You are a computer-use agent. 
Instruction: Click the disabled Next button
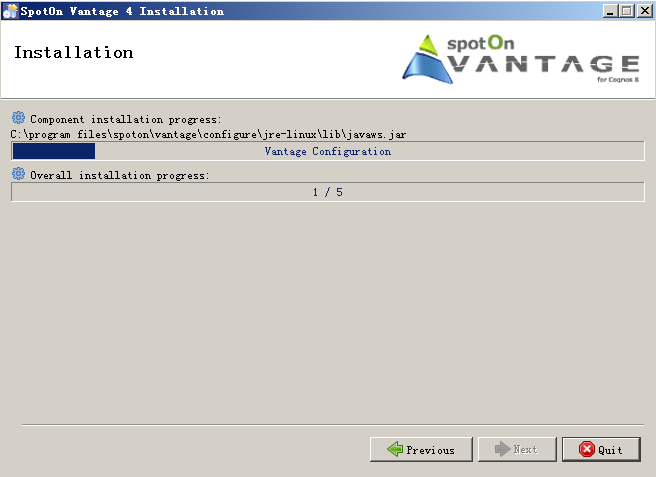517,450
